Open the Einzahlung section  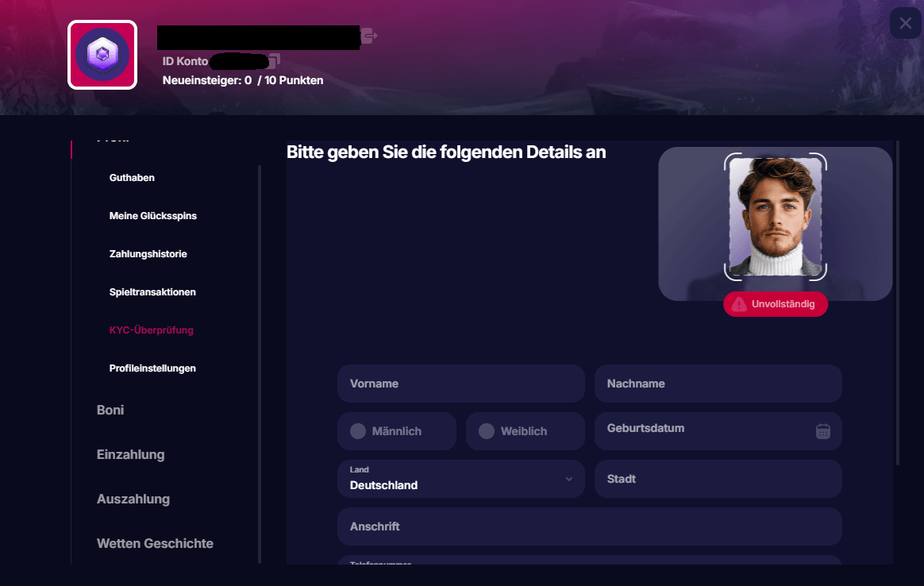(130, 454)
